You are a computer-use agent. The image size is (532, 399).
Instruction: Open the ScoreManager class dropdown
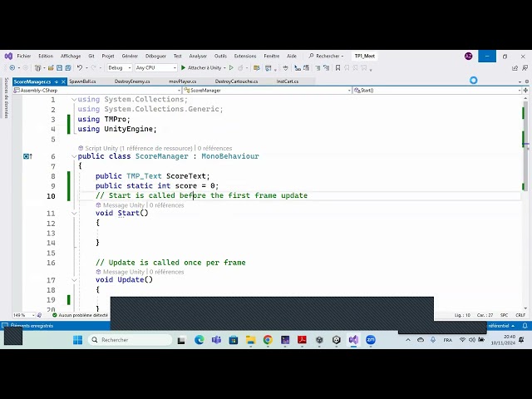click(267, 91)
